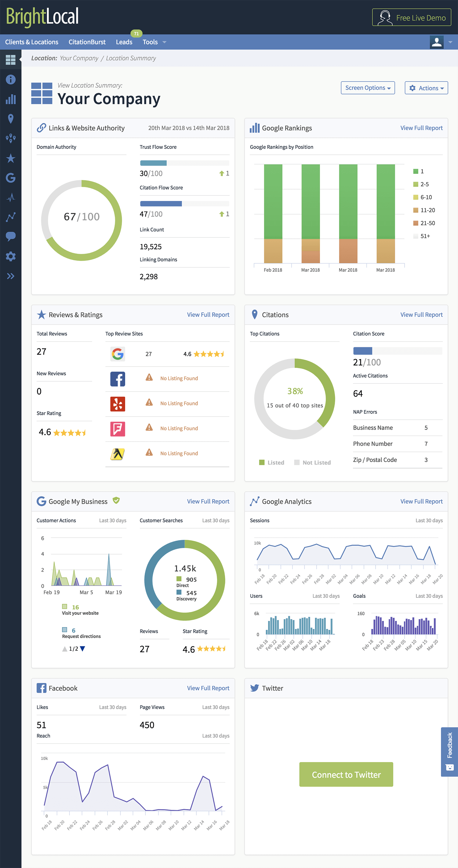458x868 pixels.
Task: Click the verified shield next to Google My Business
Action: [116, 500]
